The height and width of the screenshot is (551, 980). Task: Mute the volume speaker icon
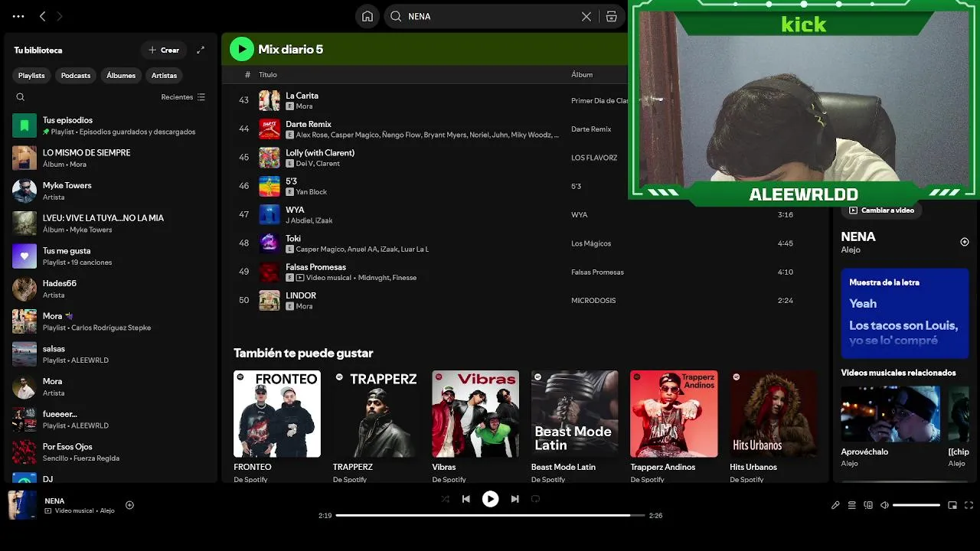(x=884, y=505)
